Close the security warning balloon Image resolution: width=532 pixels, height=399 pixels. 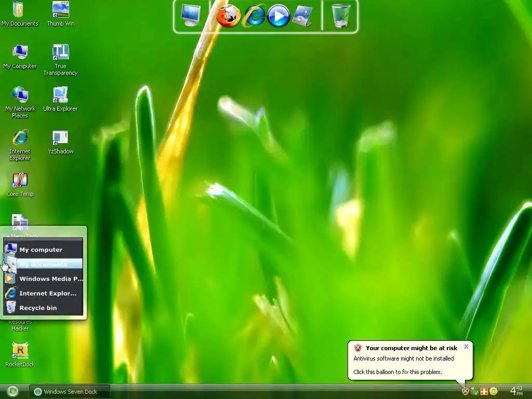pyautogui.click(x=466, y=347)
